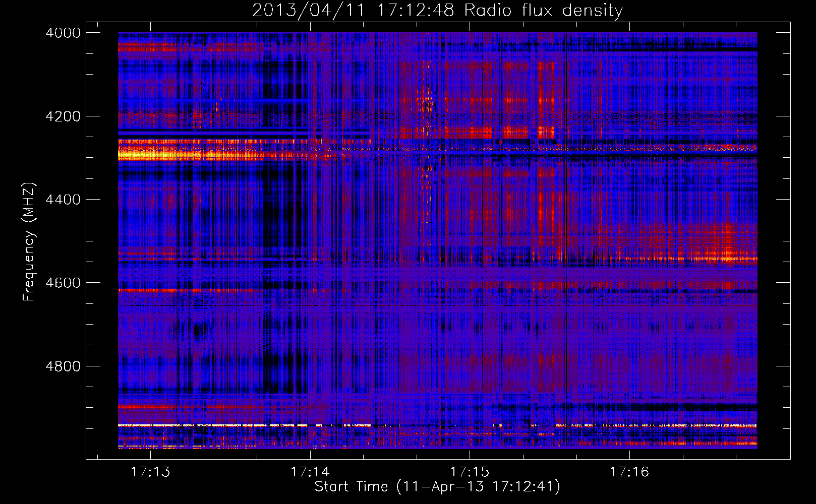Image resolution: width=816 pixels, height=504 pixels.
Task: Click the '17:15' time axis label
Action: point(470,472)
